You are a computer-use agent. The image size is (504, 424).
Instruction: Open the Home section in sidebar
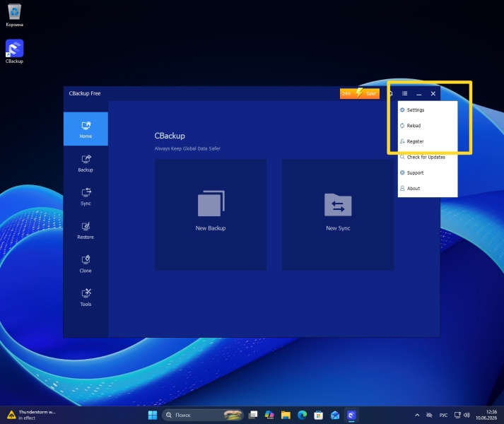click(86, 129)
